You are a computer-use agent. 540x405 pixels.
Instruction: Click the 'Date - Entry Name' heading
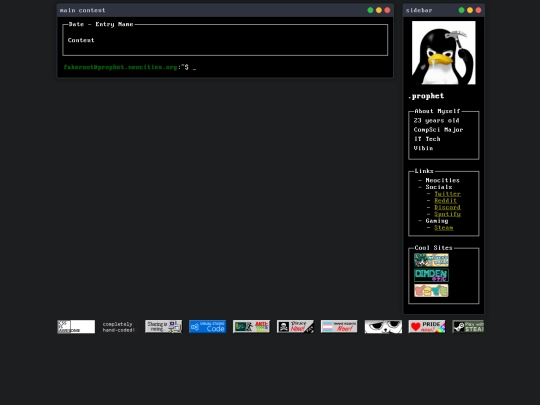click(101, 24)
